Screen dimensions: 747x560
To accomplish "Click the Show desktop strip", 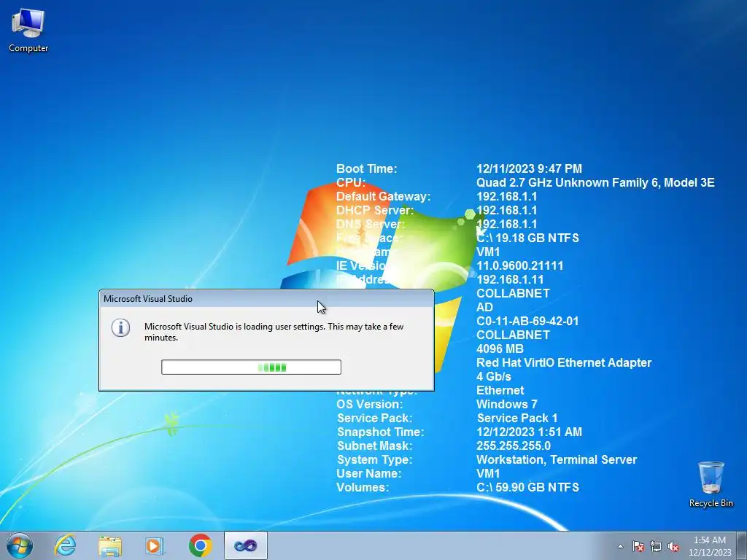I will click(x=742, y=545).
